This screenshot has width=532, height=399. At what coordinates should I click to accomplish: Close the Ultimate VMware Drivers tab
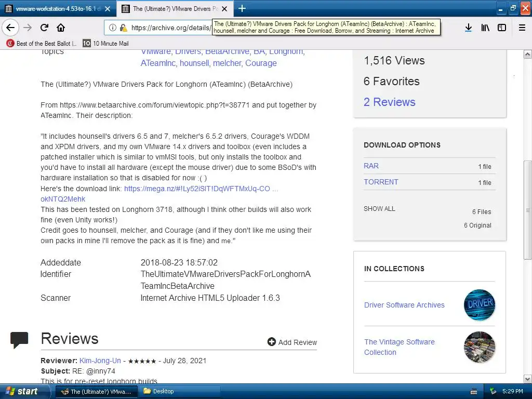pos(224,9)
